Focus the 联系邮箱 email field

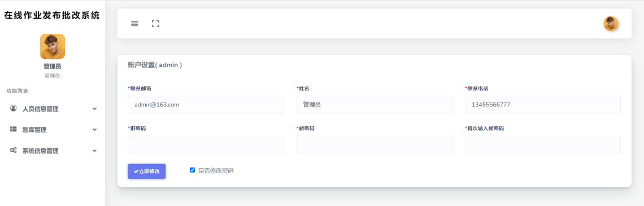(206, 105)
